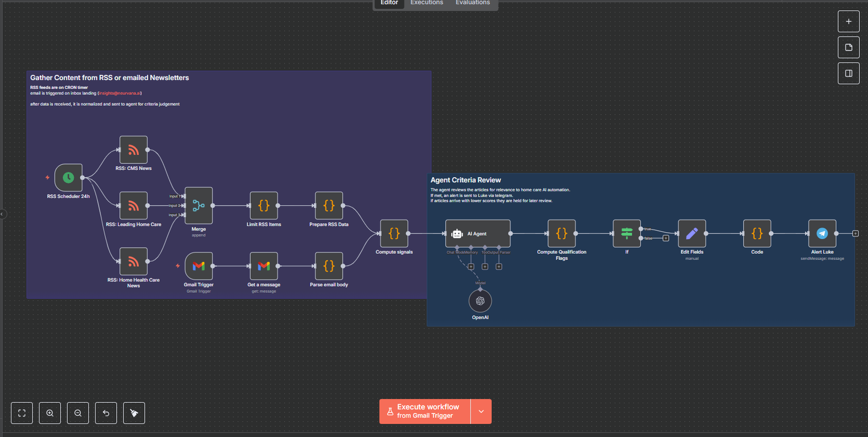Image resolution: width=868 pixels, height=437 pixels.
Task: Open the Edit Fields node
Action: [692, 234]
